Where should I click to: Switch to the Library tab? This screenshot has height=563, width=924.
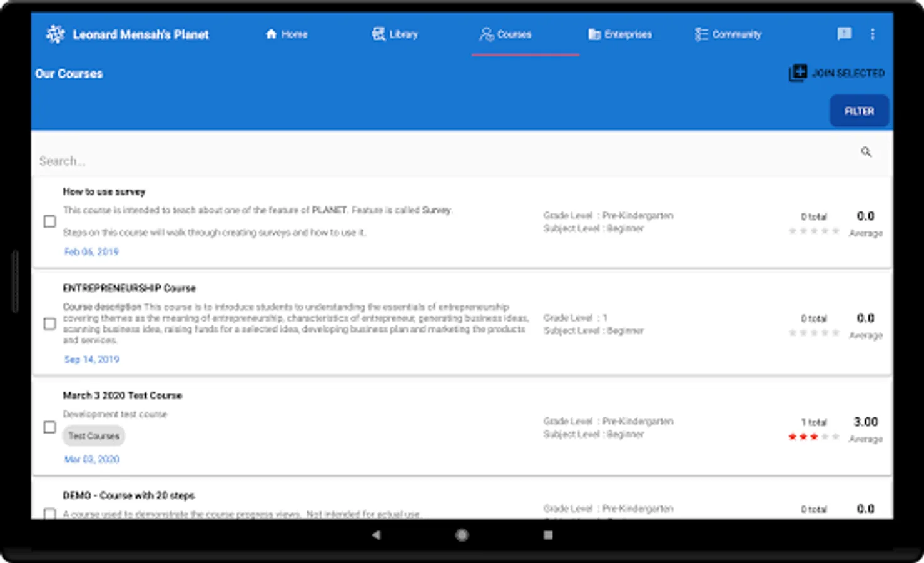[395, 34]
